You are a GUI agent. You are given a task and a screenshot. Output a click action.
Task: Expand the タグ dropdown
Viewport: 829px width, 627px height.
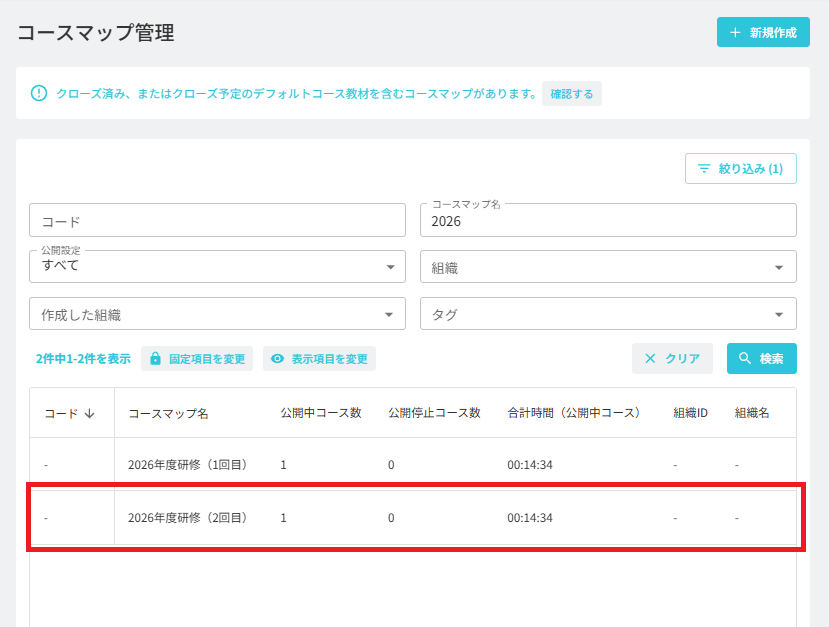(x=608, y=314)
